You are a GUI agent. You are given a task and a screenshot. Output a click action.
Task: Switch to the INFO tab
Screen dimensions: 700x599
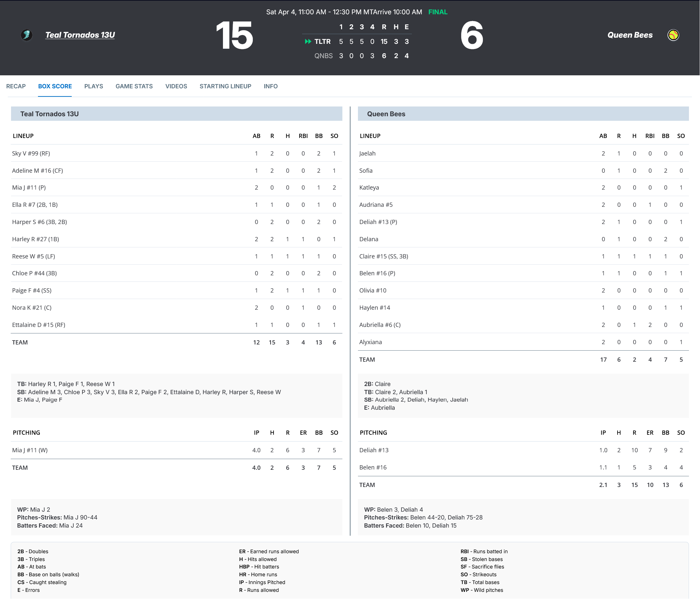271,86
